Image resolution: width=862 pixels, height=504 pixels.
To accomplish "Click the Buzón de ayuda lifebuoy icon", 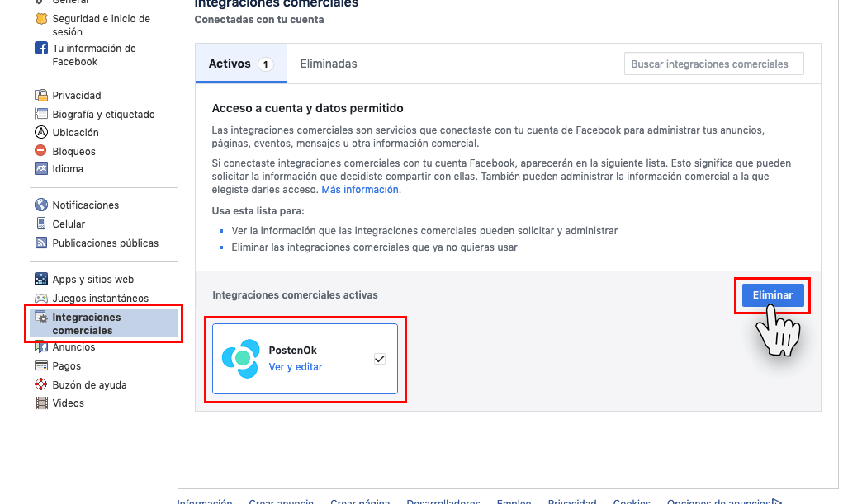I will coord(41,384).
